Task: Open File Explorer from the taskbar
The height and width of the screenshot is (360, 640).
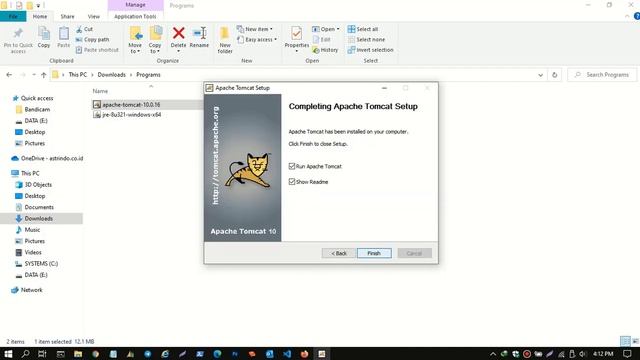Action: point(78,354)
